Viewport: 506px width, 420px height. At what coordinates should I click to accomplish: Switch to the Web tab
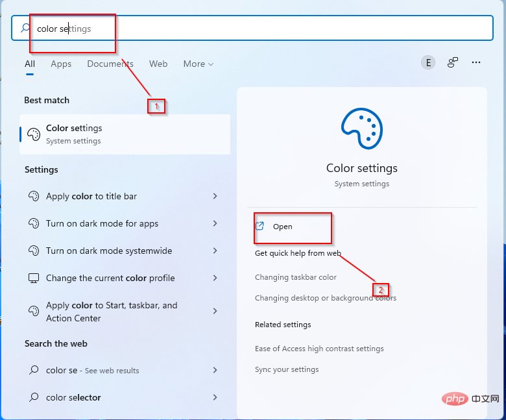coord(158,64)
